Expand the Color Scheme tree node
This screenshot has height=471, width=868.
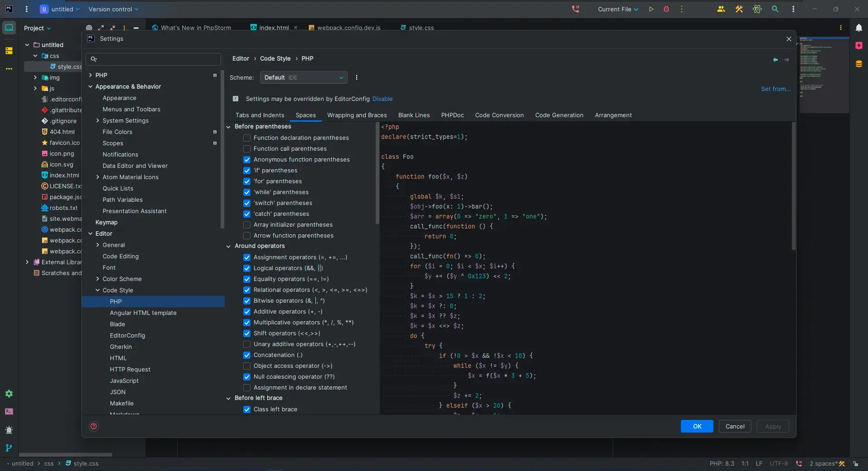point(98,279)
